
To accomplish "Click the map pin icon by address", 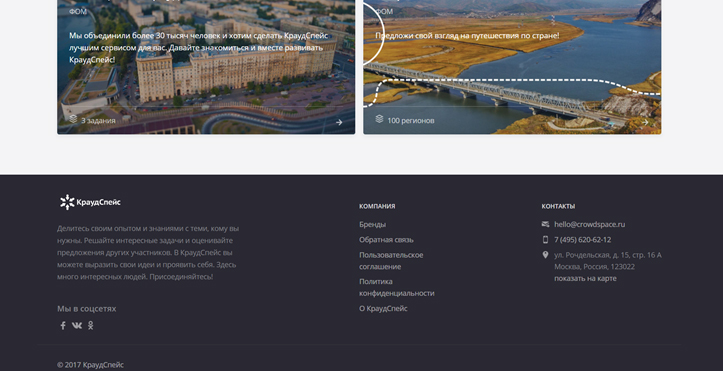I will point(545,255).
